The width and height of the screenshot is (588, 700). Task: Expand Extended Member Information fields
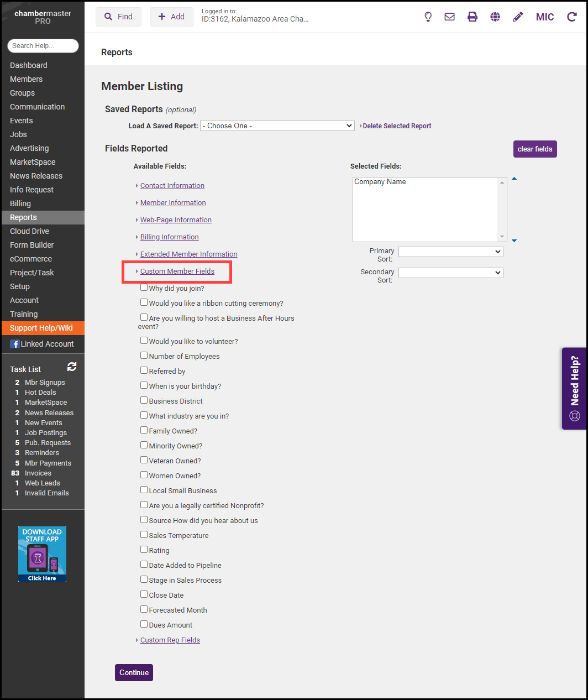(189, 254)
